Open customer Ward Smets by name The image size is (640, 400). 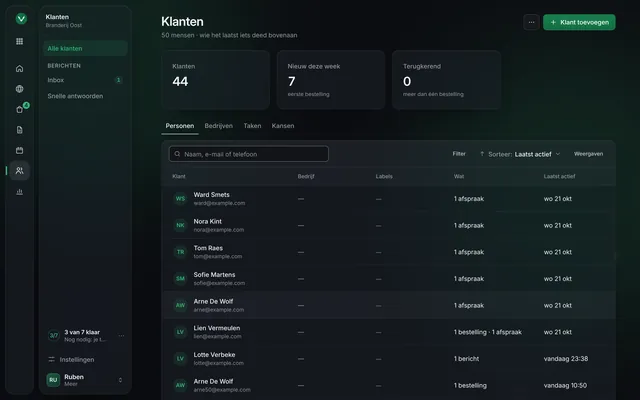pos(211,195)
